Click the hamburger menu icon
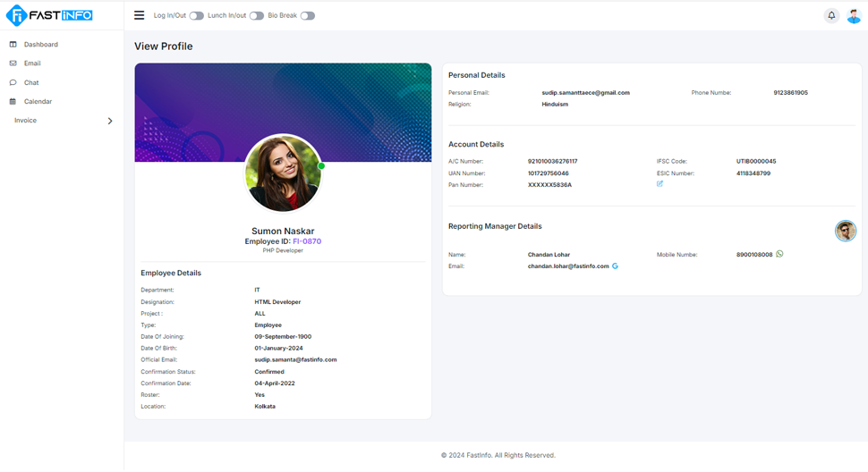868x472 pixels. [x=139, y=15]
